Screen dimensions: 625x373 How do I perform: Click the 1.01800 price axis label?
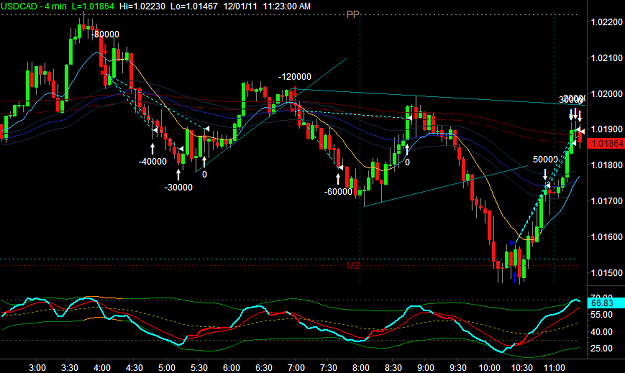point(606,165)
